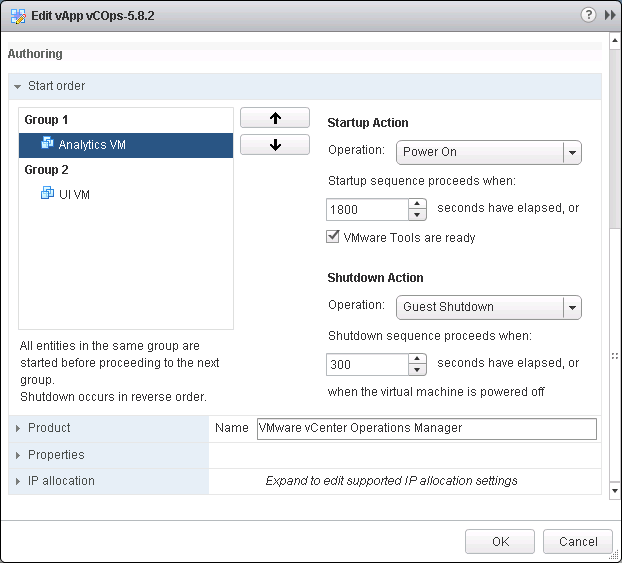Click the Analytics VM icon

47,144
